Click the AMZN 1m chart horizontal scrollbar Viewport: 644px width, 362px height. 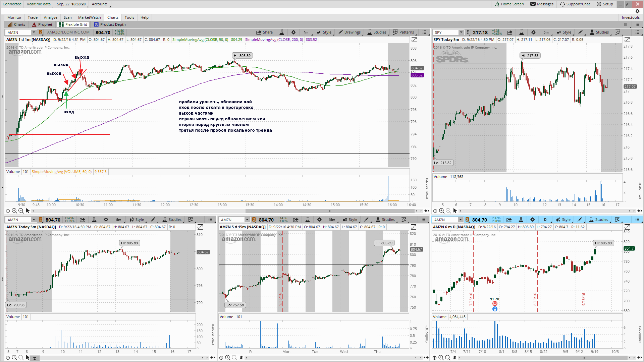click(x=330, y=211)
